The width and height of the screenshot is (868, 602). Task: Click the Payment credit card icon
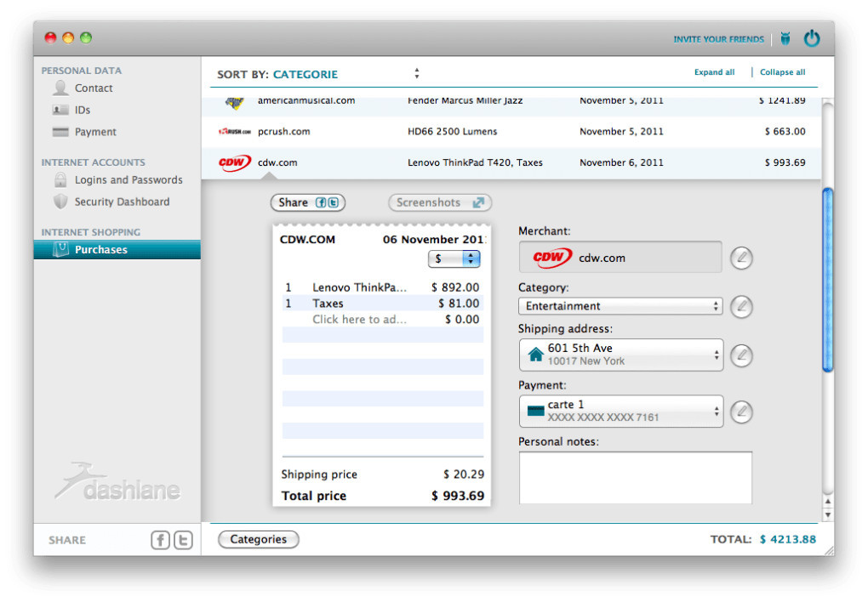pyautogui.click(x=60, y=132)
